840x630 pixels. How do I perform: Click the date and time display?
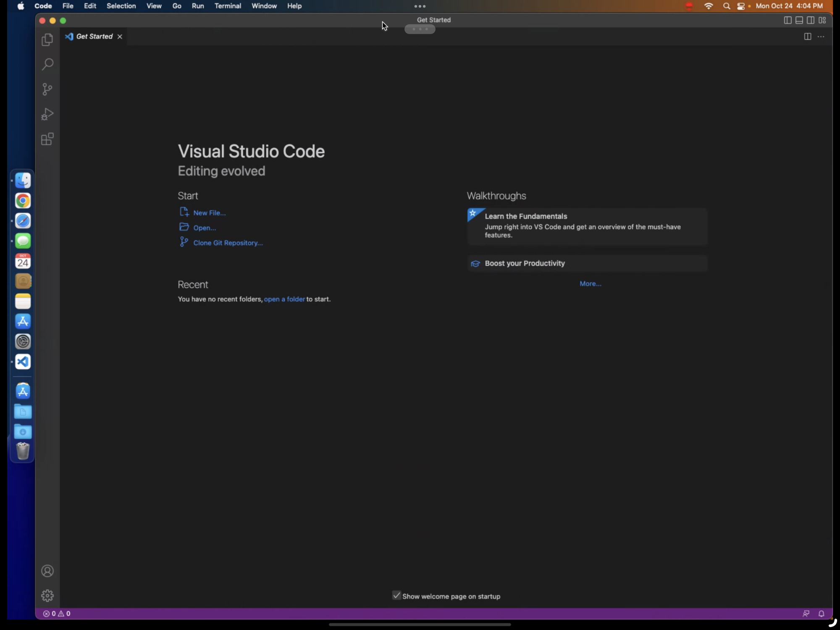pos(789,6)
